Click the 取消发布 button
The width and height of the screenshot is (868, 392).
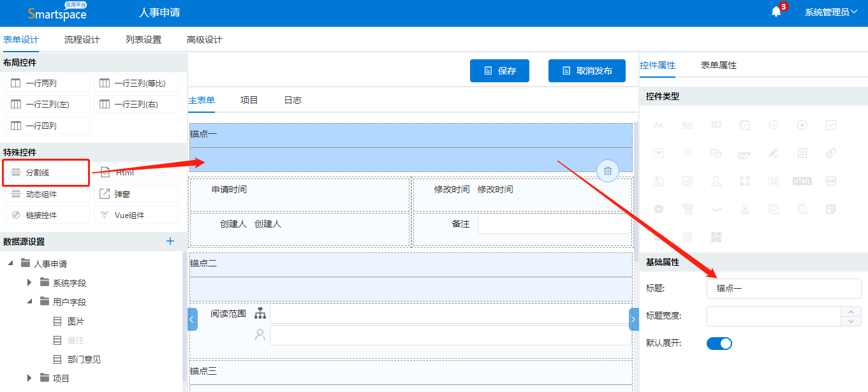(x=587, y=71)
